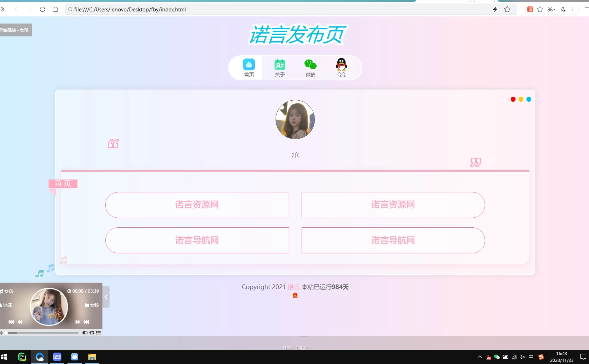Screen dimensions: 589x364
Task: Collapse the music player with the arrow tab
Action: (x=106, y=297)
